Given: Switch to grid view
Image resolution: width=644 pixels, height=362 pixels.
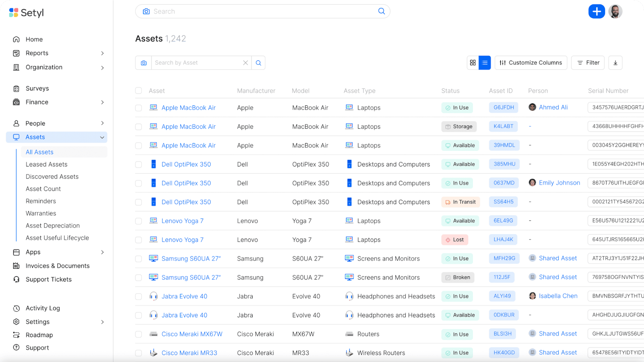Looking at the screenshot, I should pos(473,63).
